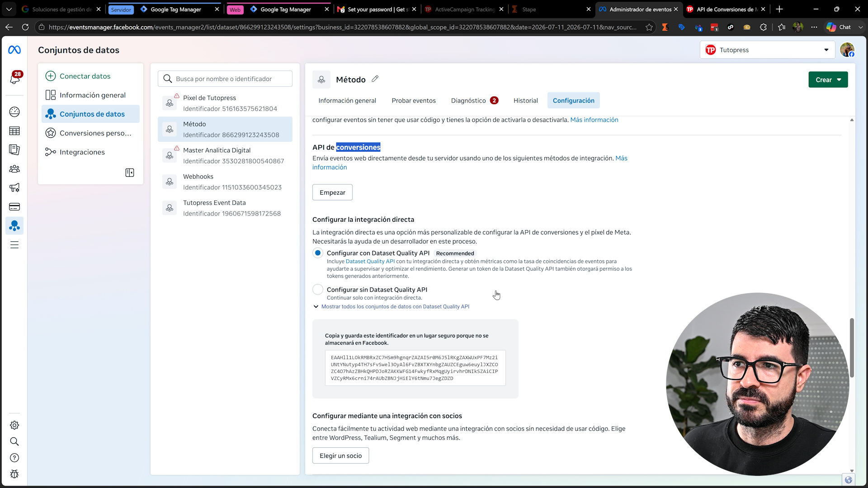
Task: Close the Administrador de eventos browser tab
Action: point(676,9)
